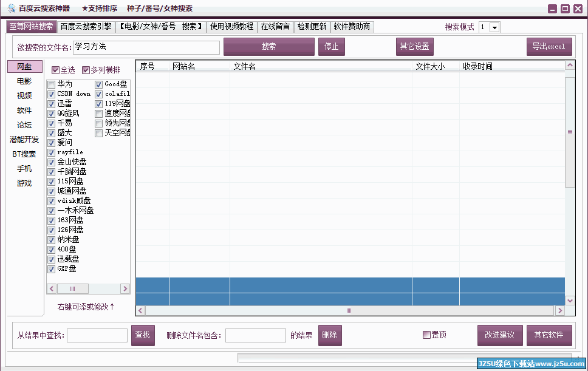The height and width of the screenshot is (371, 588).
Task: Toggle the GXP盘 checkbox
Action: (52, 269)
